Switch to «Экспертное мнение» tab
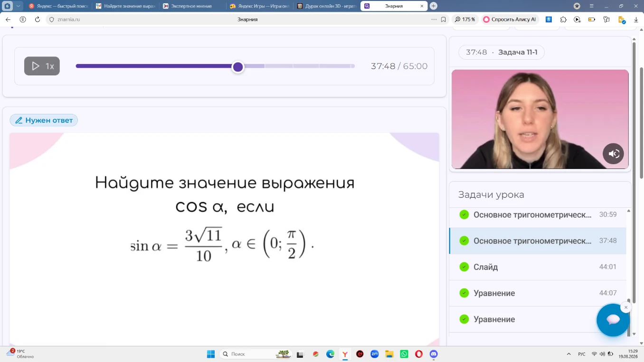The width and height of the screenshot is (644, 362). 192,6
